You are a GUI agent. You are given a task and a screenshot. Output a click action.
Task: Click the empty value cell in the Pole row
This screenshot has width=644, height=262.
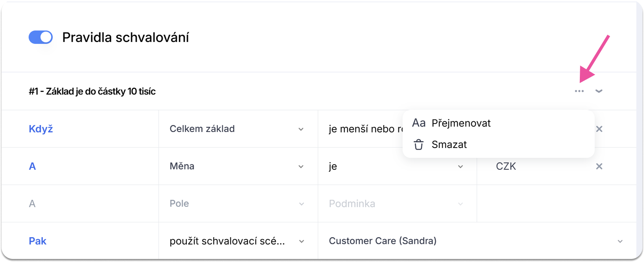(x=556, y=204)
